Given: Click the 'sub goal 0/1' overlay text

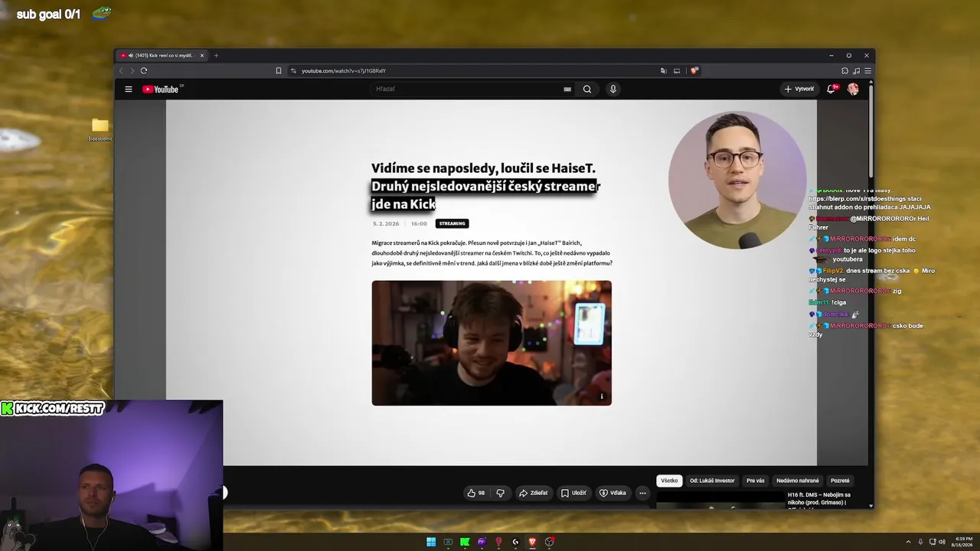Looking at the screenshot, I should (48, 15).
